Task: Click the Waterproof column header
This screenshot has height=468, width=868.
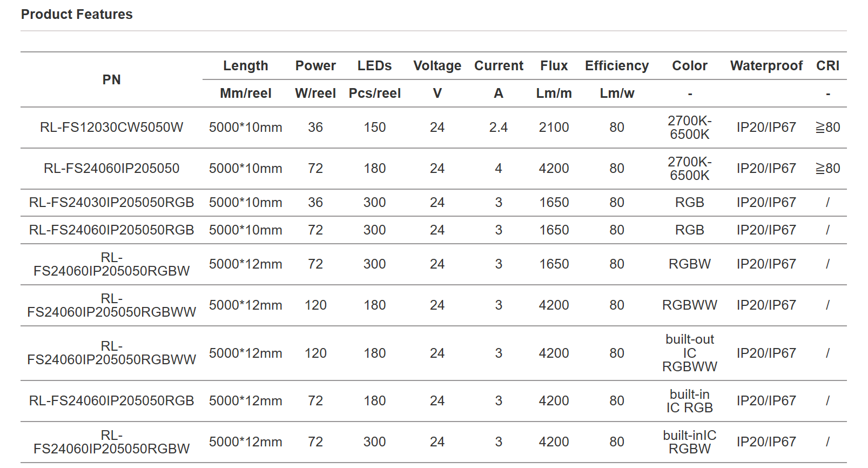Action: [766, 66]
